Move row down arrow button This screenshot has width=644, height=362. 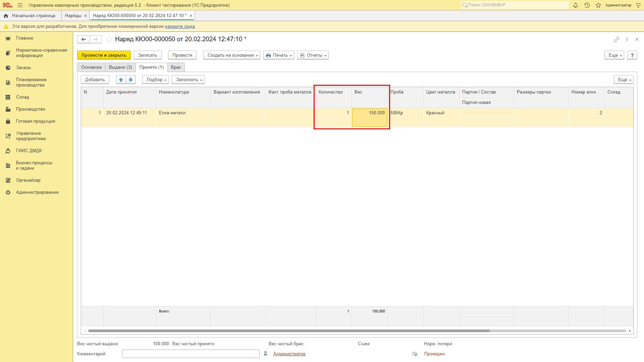[x=131, y=79]
